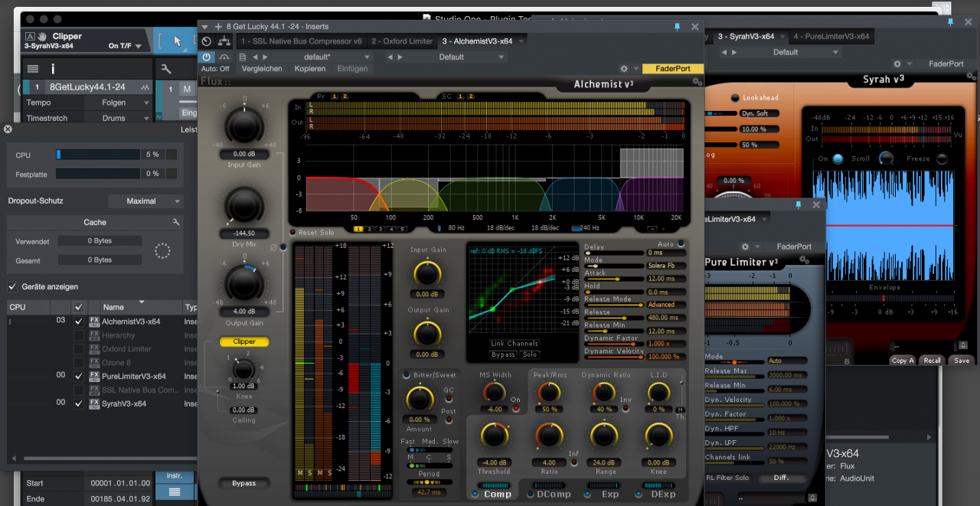Image resolution: width=980 pixels, height=506 pixels.
Task: Open the Timestretch Drums dropdown
Action: 117,118
